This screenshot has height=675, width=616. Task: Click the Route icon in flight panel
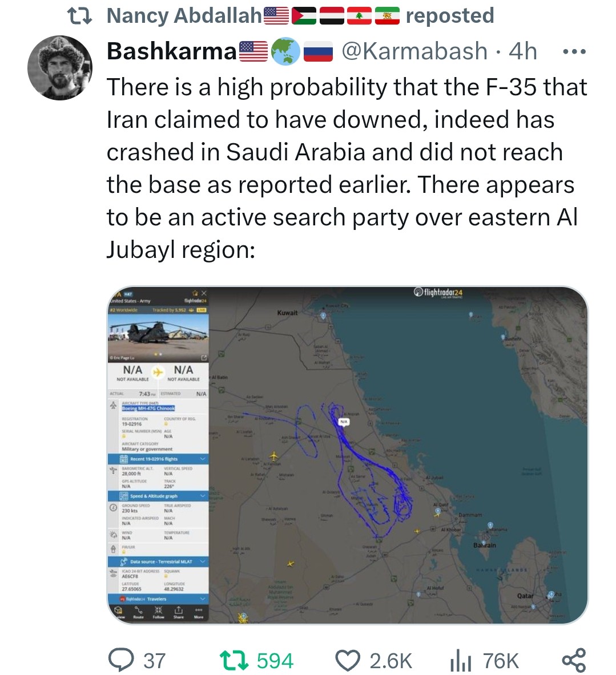click(x=138, y=612)
